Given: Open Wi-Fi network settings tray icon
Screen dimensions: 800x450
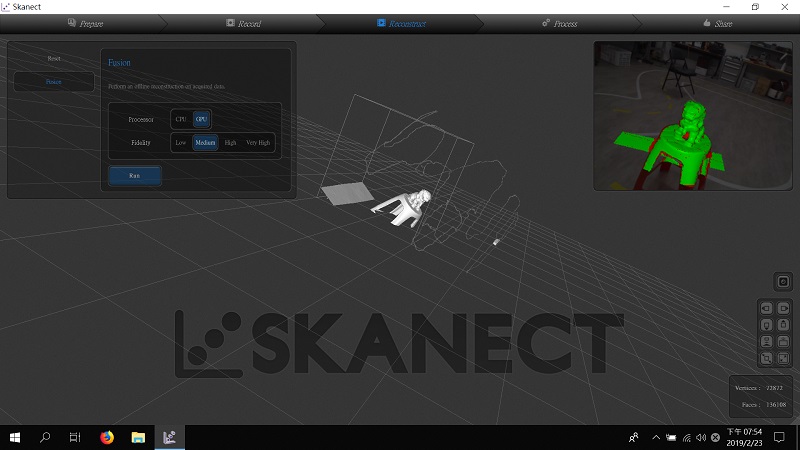Looking at the screenshot, I should point(687,438).
